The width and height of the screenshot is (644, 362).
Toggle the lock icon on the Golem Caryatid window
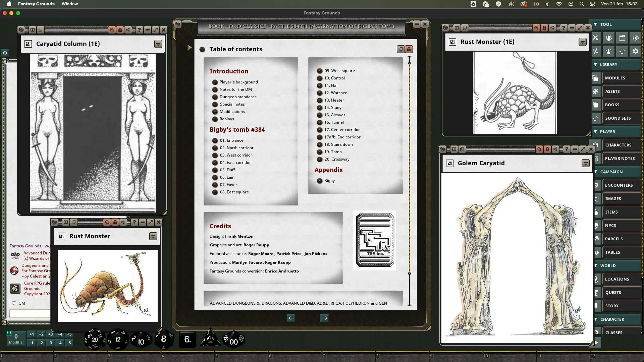tap(547, 149)
